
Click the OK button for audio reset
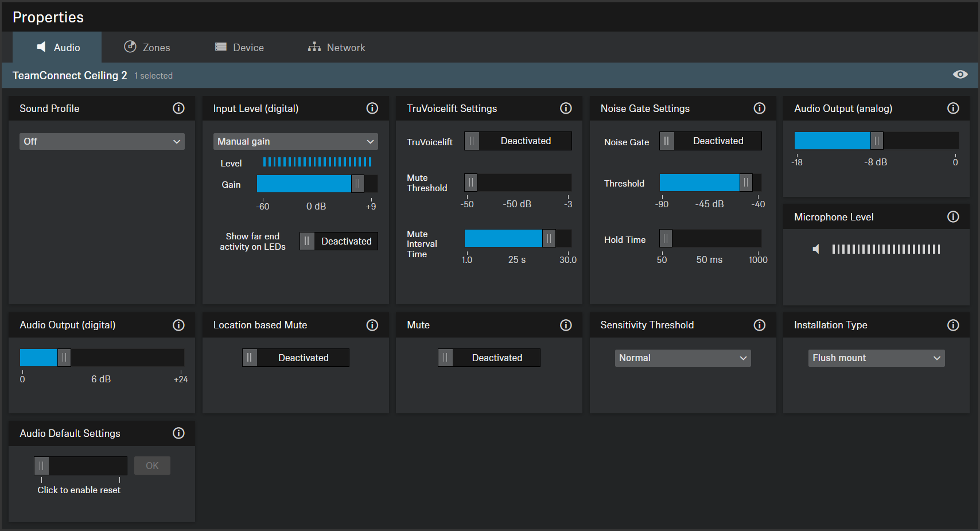tap(152, 466)
